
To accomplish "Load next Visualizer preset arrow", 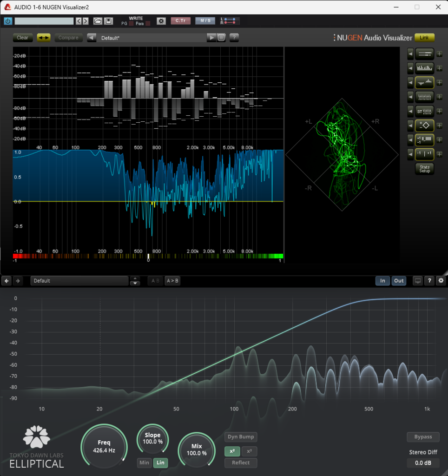I will click(211, 38).
